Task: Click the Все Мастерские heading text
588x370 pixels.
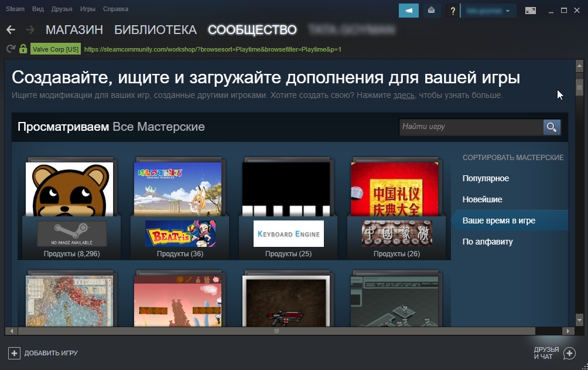Action: click(159, 127)
